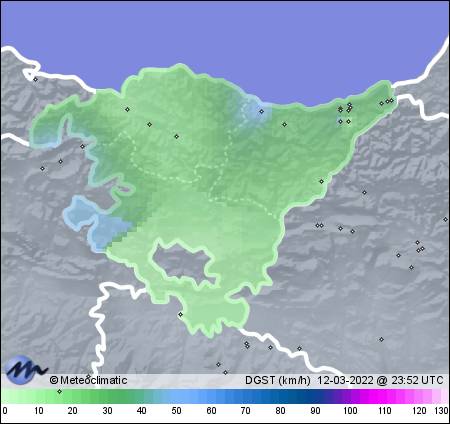This screenshot has height=424, width=450.
Task: Pick the dark navy swatch above the 90 label
Action: point(315,396)
